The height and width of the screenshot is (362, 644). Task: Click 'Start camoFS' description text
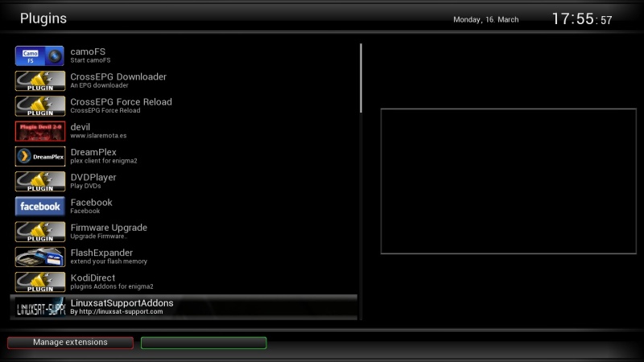90,60
